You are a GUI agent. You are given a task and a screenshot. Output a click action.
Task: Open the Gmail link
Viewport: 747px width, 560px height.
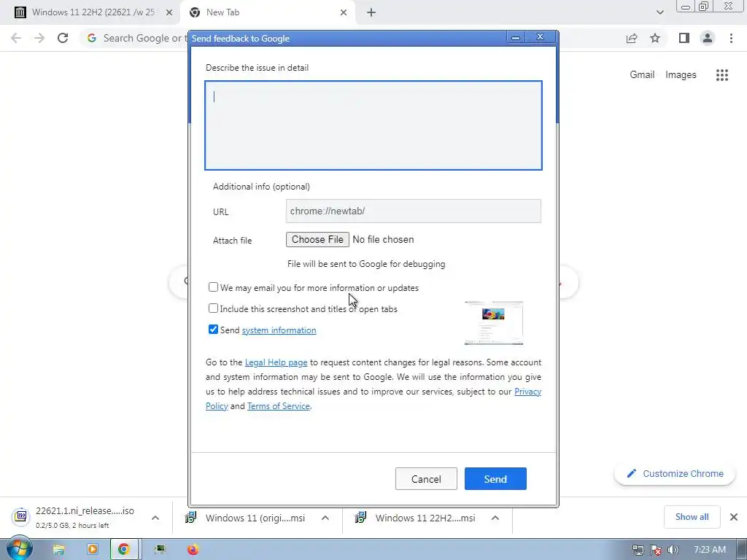pos(642,75)
